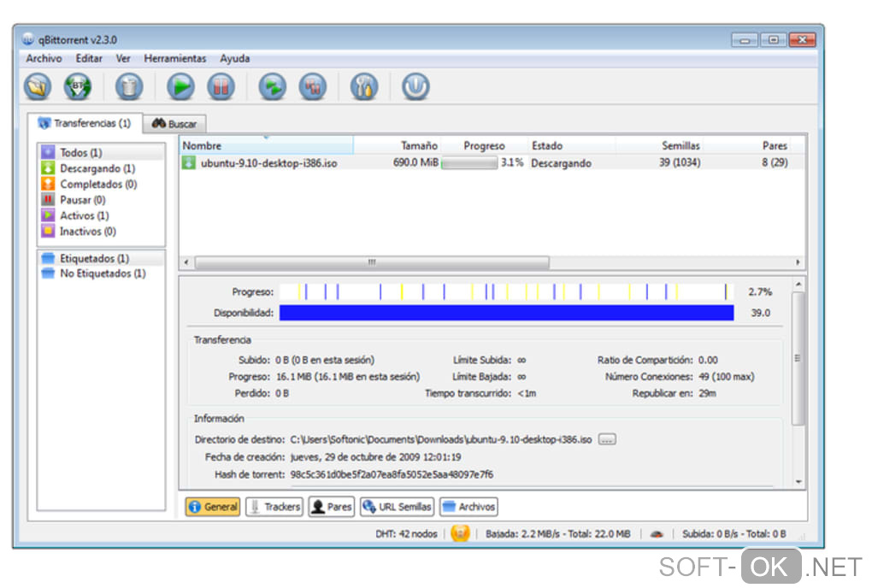Image resolution: width=872 pixels, height=588 pixels.
Task: Select the ubuntu-9.10-desktop-i386.iso torrent row
Action: pos(492,163)
